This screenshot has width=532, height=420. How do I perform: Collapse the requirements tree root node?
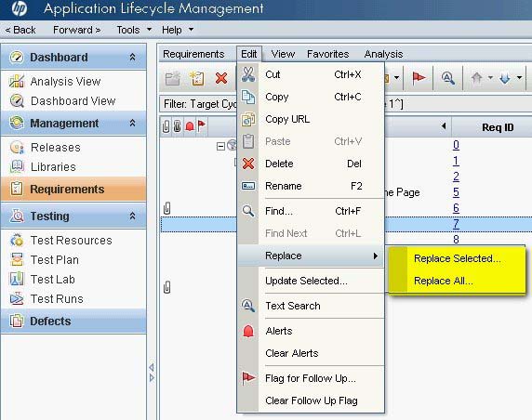pos(220,146)
